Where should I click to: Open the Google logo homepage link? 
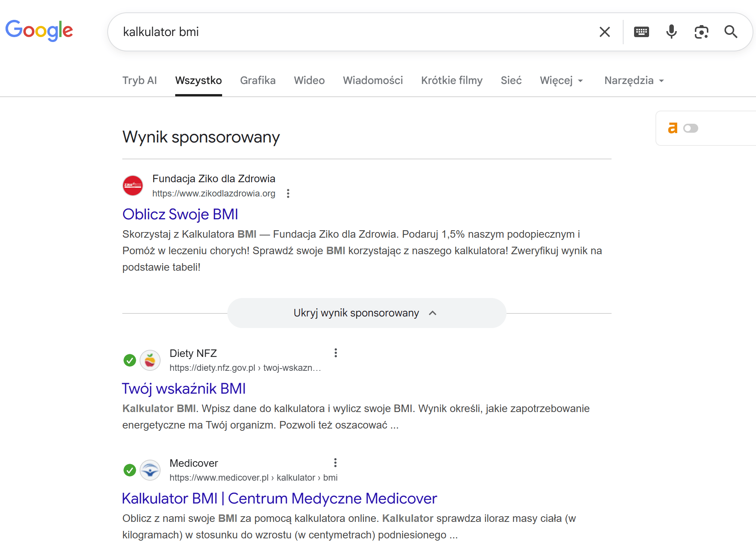tap(39, 30)
